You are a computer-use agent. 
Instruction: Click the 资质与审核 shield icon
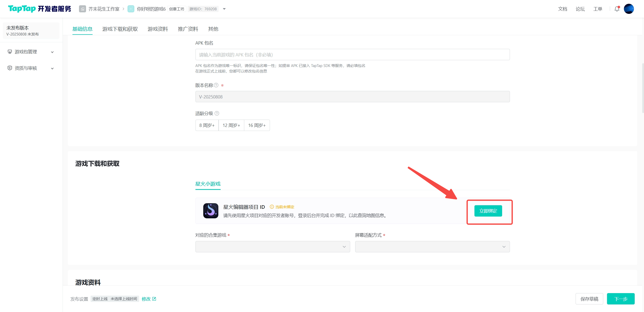10,68
